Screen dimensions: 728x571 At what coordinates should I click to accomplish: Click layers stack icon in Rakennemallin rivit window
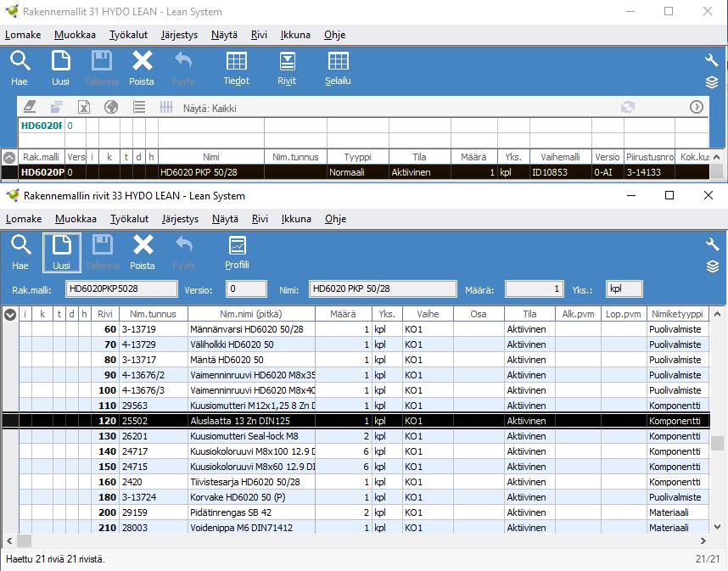pos(713,266)
